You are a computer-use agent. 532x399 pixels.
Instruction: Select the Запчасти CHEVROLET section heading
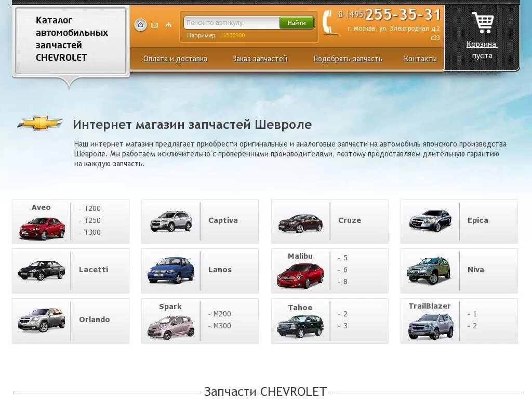coord(265,392)
